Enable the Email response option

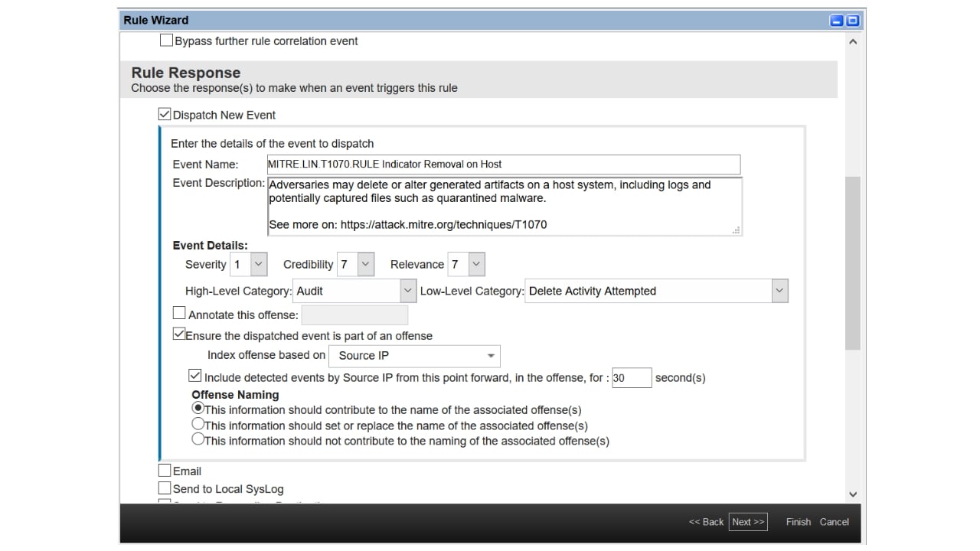click(x=164, y=470)
